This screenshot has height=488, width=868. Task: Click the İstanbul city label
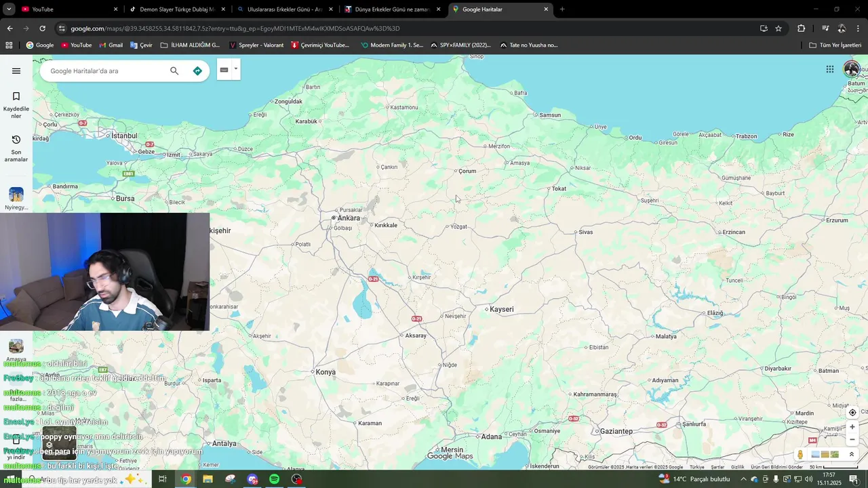[x=123, y=136]
